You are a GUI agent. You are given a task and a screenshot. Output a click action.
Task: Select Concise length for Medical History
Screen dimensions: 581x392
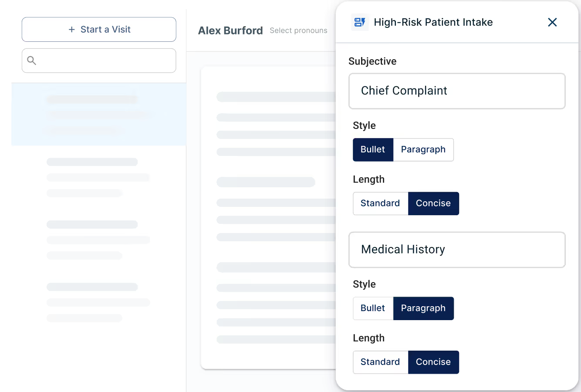coord(433,362)
